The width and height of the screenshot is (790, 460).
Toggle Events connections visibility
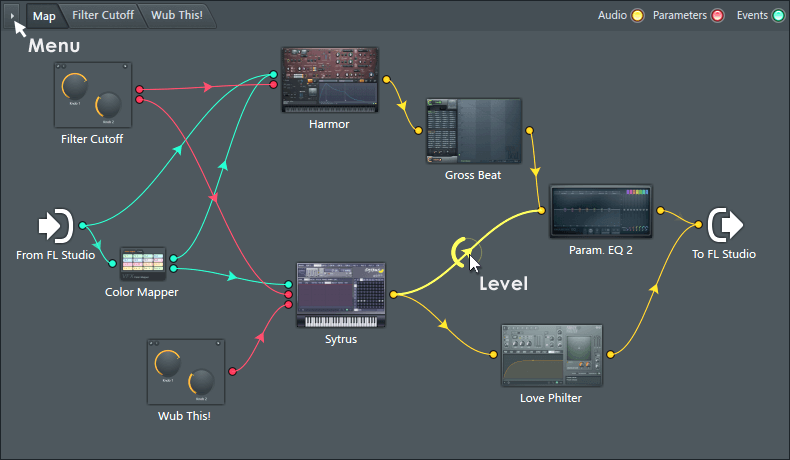[x=778, y=16]
